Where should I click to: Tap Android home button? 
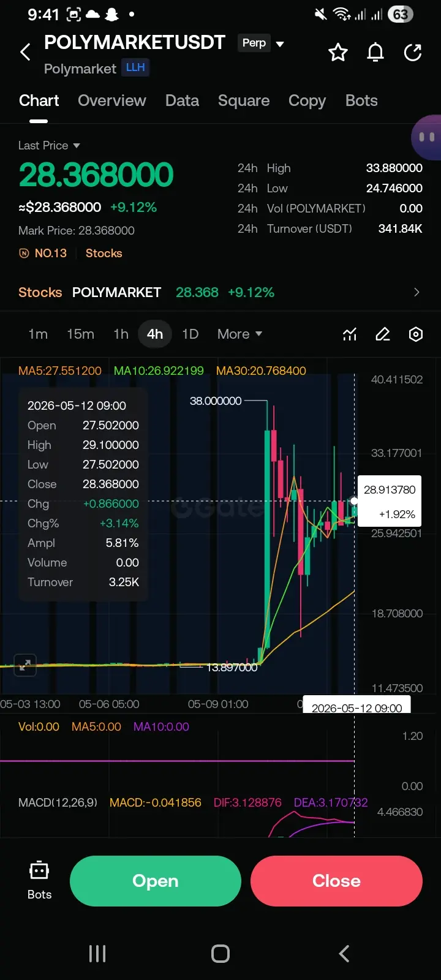click(x=221, y=953)
